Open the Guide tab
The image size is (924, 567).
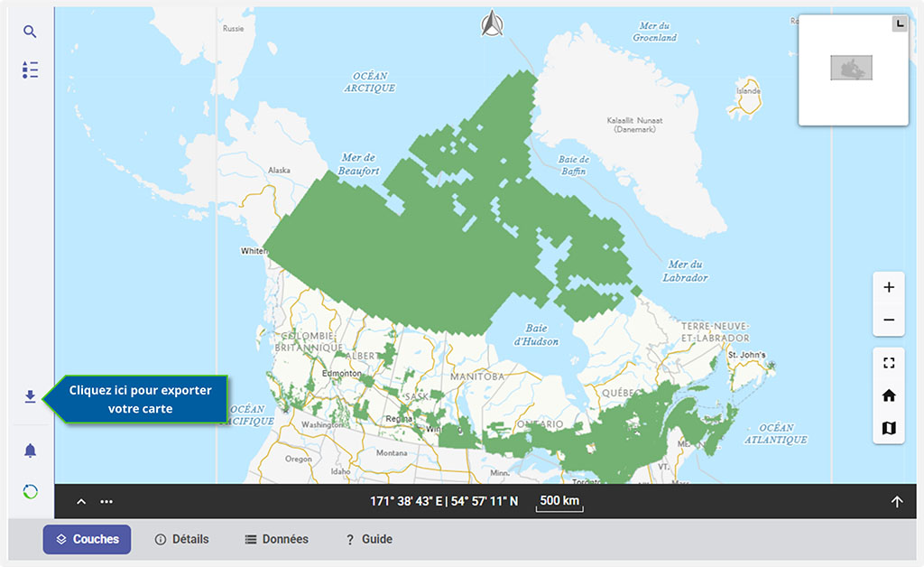click(x=369, y=539)
